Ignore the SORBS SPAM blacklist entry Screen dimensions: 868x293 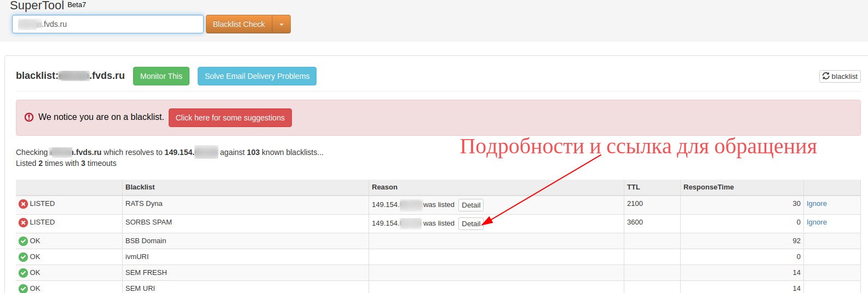816,222
